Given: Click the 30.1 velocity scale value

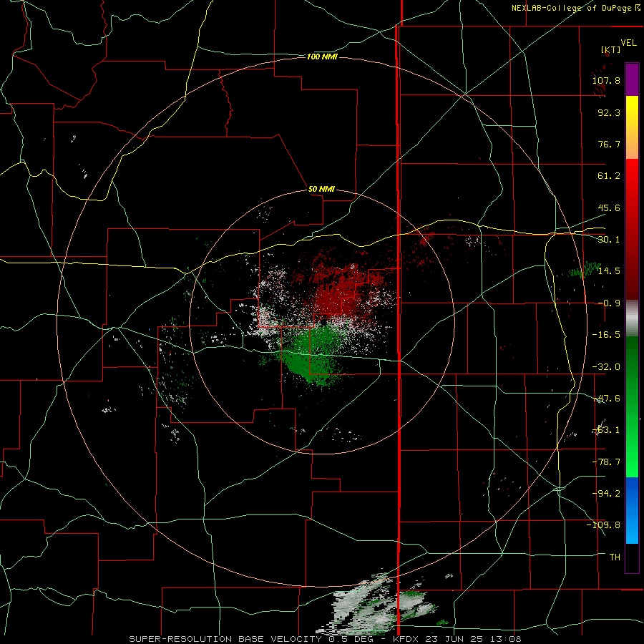Looking at the screenshot, I should pos(609,240).
